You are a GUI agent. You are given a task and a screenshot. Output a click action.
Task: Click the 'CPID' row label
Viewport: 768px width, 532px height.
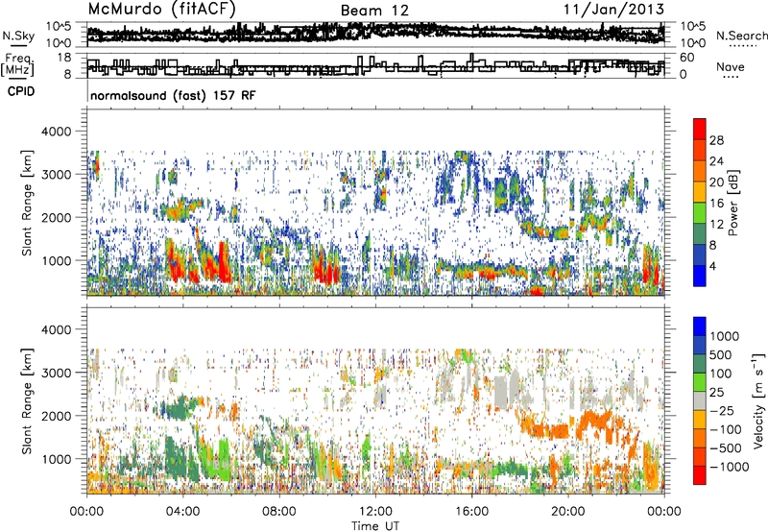[x=21, y=91]
